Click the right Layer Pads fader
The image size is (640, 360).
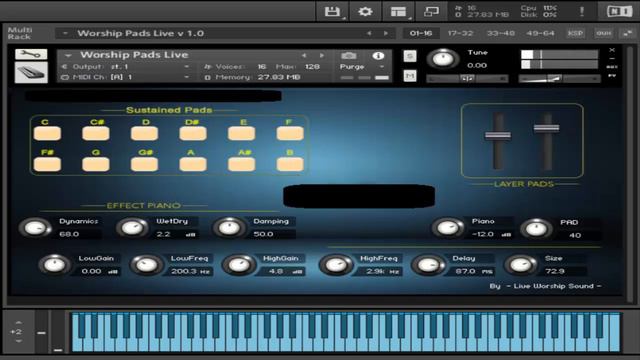pos(547,129)
